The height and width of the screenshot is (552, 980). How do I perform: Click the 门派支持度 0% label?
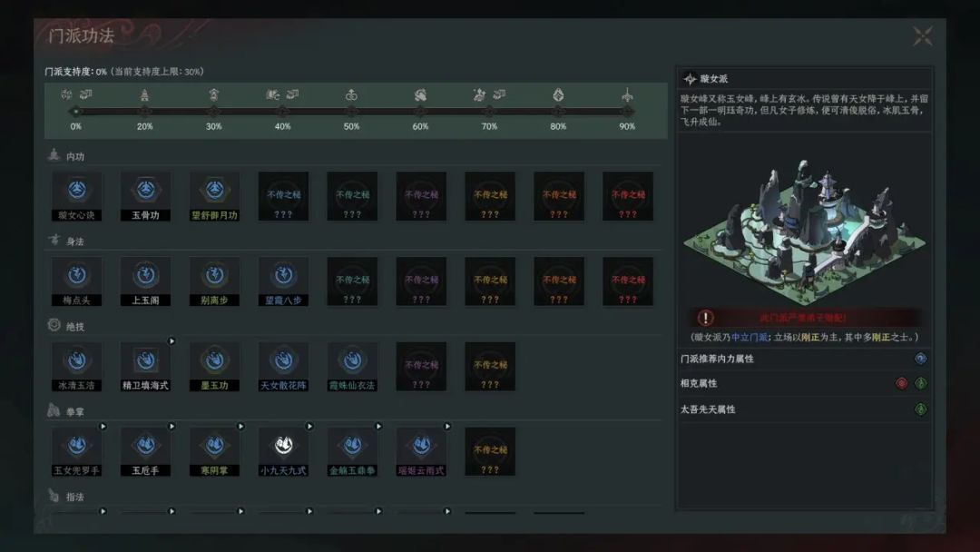point(75,72)
